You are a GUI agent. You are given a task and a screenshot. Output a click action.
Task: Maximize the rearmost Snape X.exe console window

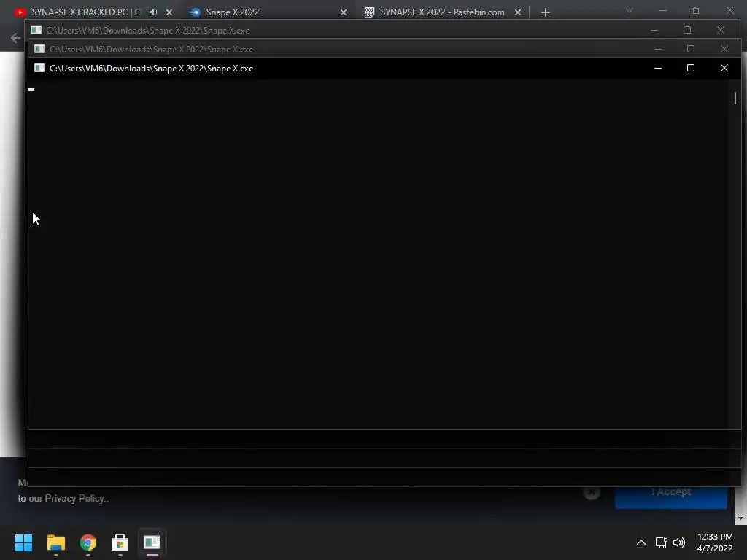(x=687, y=30)
